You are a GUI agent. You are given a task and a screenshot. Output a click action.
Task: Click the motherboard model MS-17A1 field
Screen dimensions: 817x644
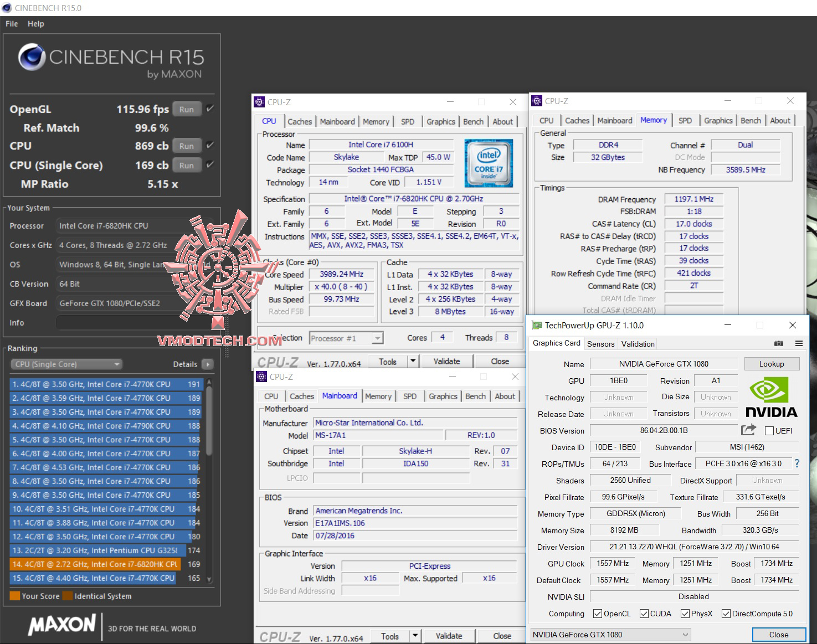[378, 435]
